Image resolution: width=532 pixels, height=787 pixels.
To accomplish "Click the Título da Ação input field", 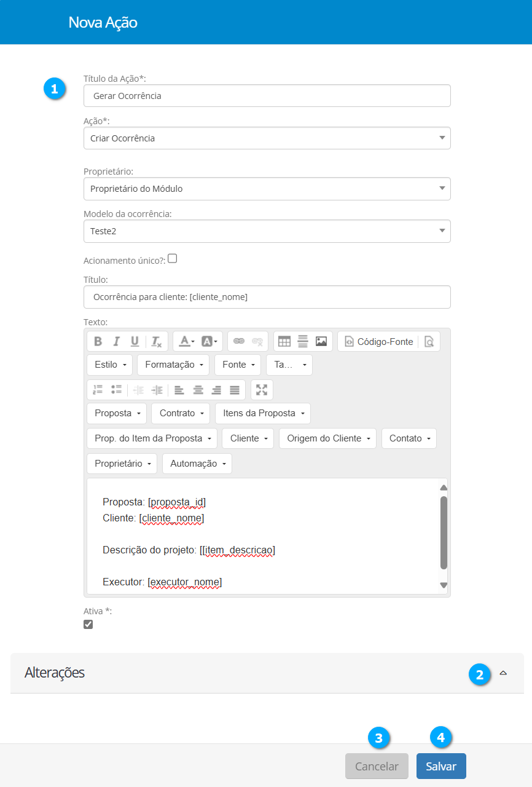I will (267, 96).
